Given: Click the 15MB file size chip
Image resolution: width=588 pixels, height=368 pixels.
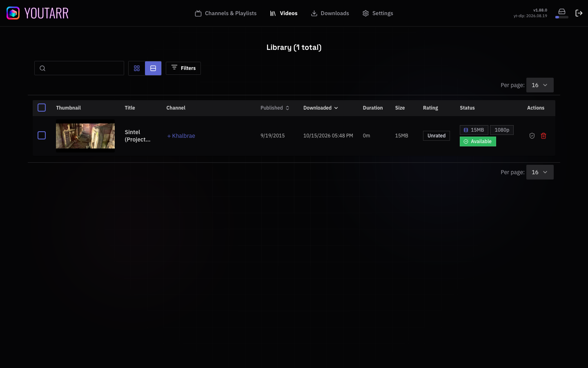Looking at the screenshot, I should (474, 130).
